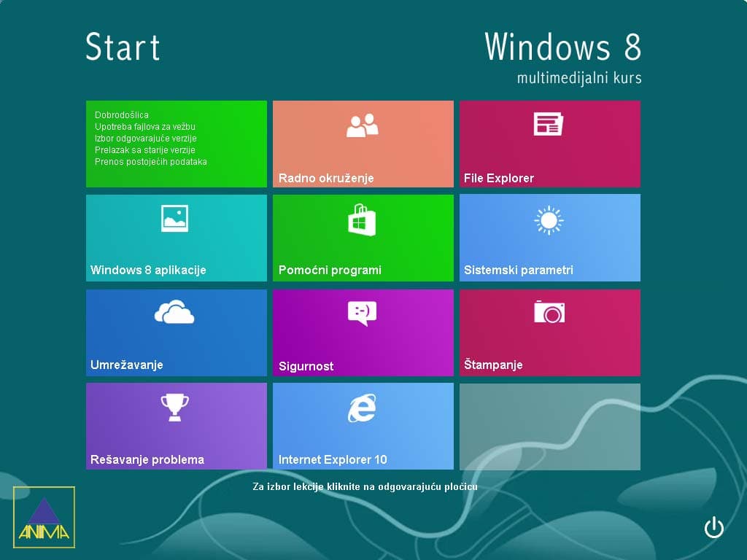
Task: Open the Radno okruženje tile with people icon
Action: click(363, 144)
